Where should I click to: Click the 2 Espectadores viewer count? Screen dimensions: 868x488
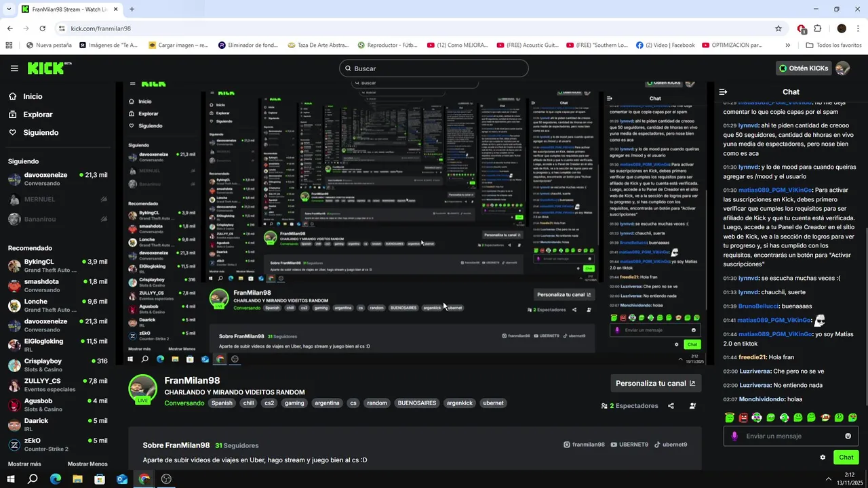[x=630, y=406]
